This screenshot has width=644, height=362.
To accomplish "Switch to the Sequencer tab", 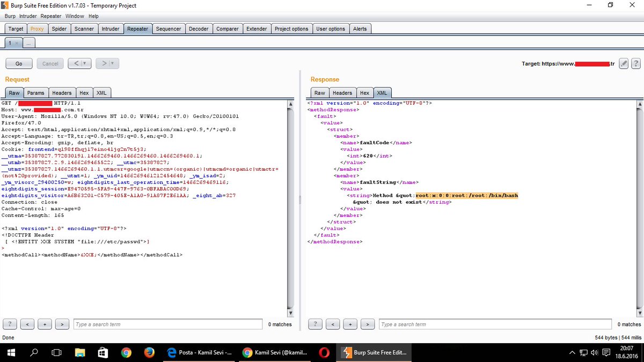I will (x=169, y=29).
